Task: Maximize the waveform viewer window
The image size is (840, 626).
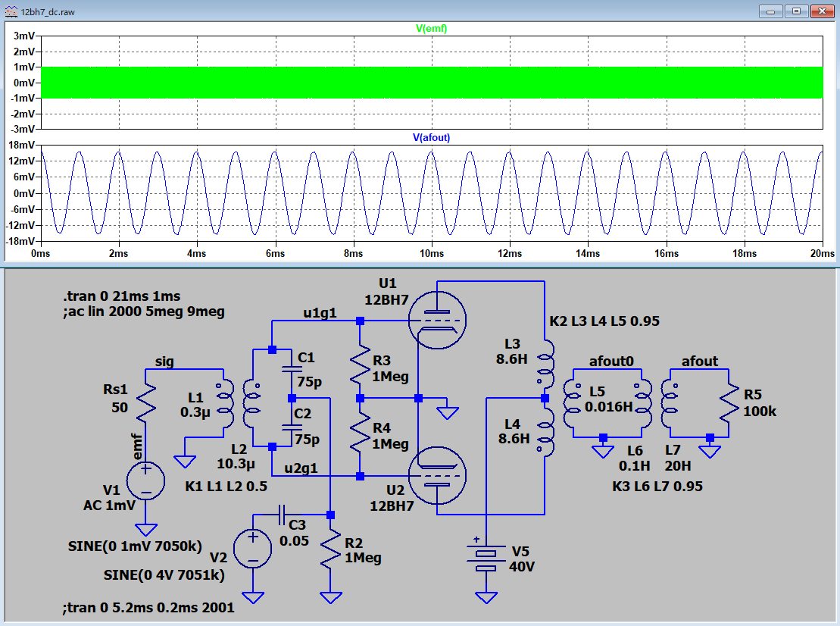Action: pyautogui.click(x=796, y=11)
